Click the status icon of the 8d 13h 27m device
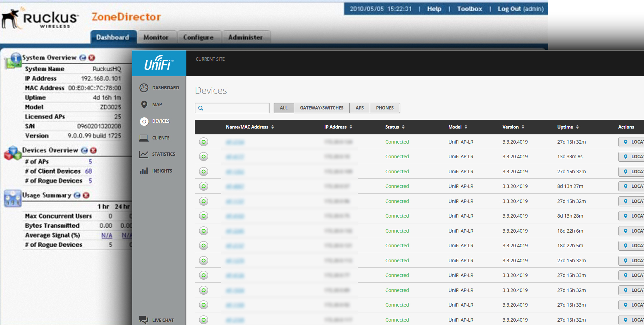The width and height of the screenshot is (644, 325). 204,186
